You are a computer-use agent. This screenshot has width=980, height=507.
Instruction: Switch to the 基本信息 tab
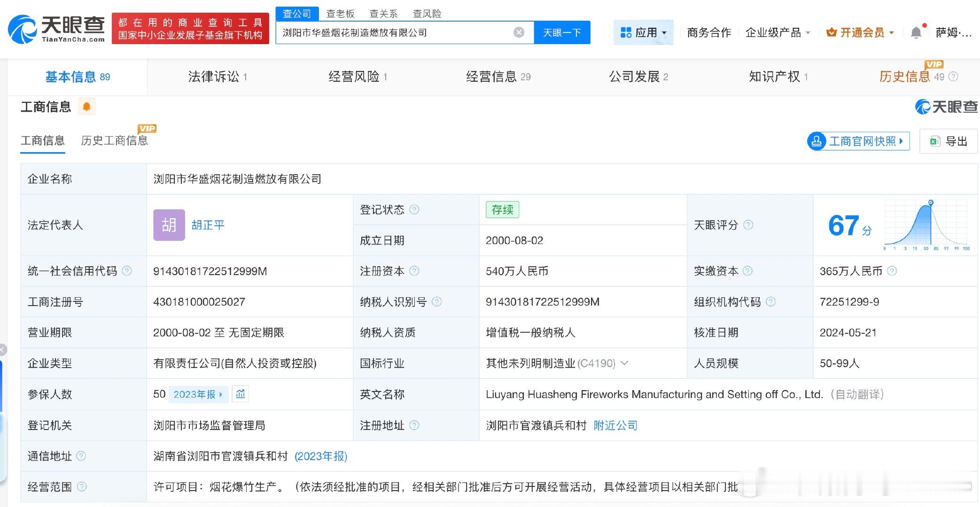tap(78, 77)
